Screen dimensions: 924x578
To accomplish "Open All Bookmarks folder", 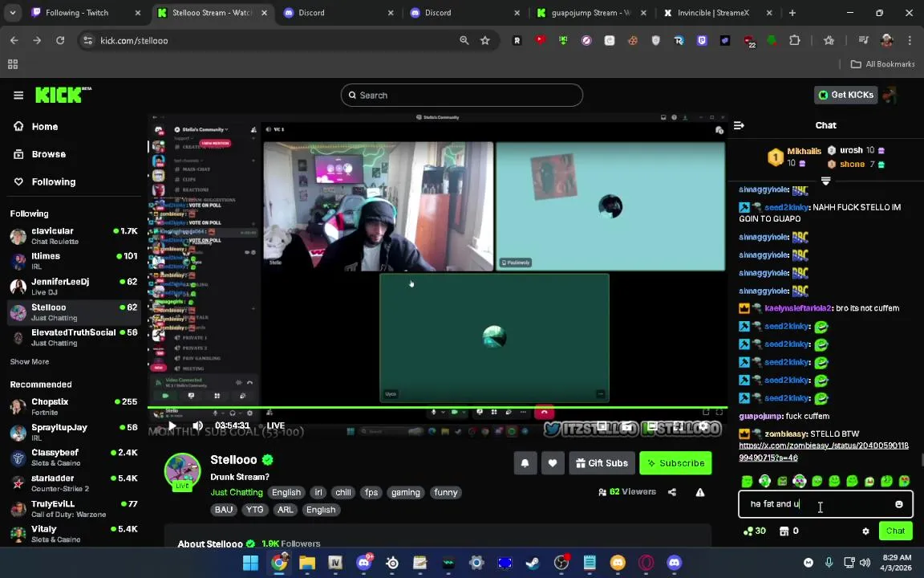I will (883, 63).
